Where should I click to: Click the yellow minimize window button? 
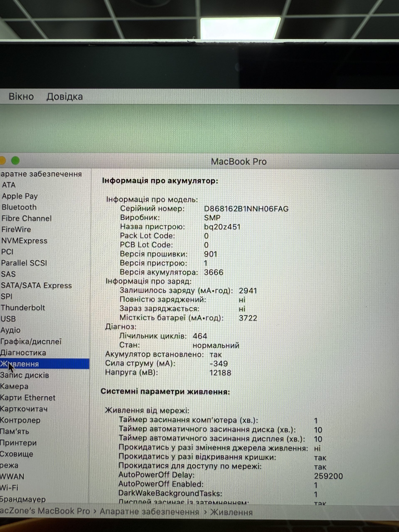[x=2, y=161]
